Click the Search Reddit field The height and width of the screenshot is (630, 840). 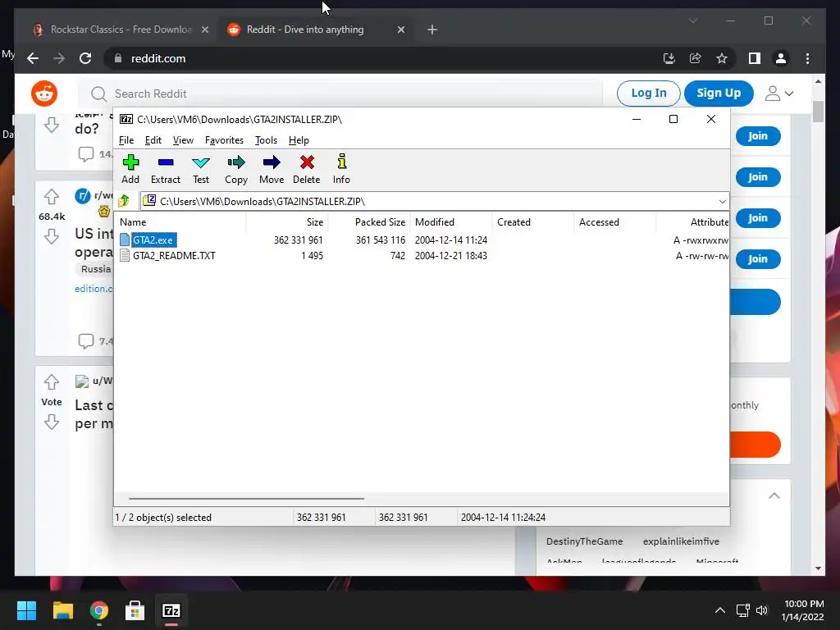340,94
